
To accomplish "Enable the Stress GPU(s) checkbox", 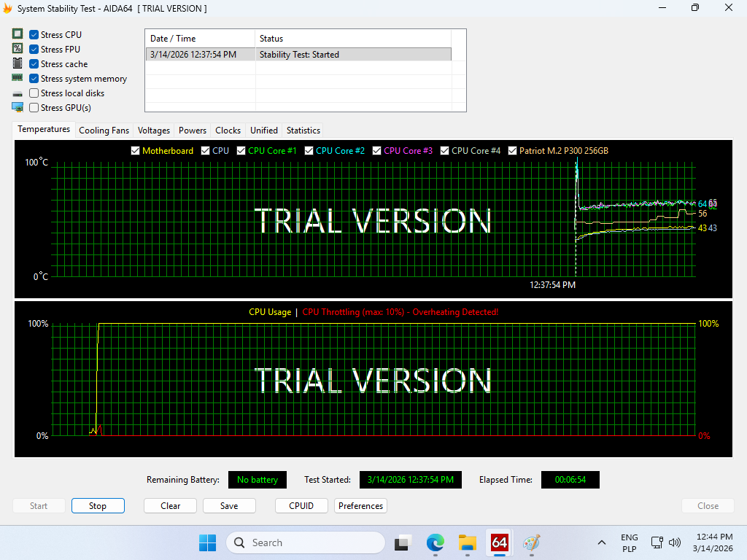I will click(x=34, y=108).
